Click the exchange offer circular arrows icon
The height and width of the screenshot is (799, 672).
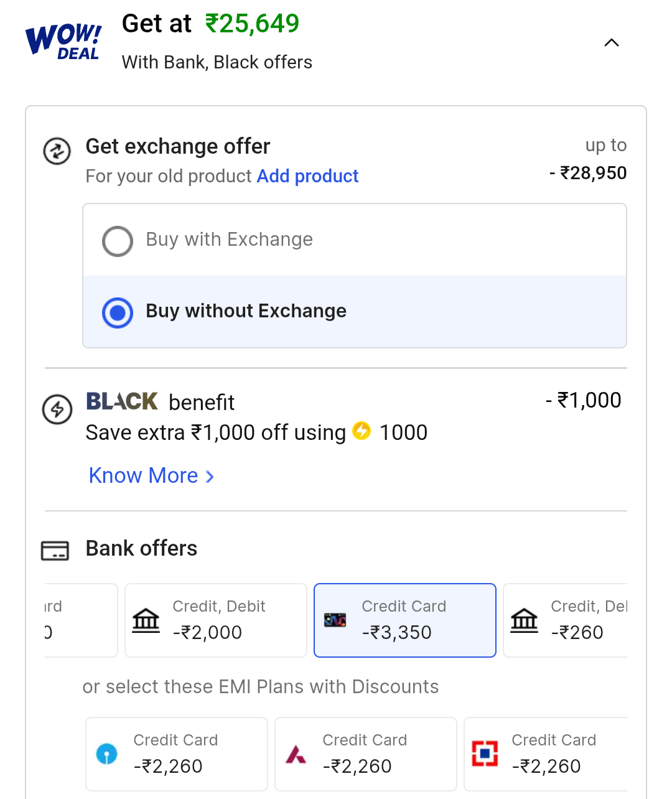[x=57, y=151]
